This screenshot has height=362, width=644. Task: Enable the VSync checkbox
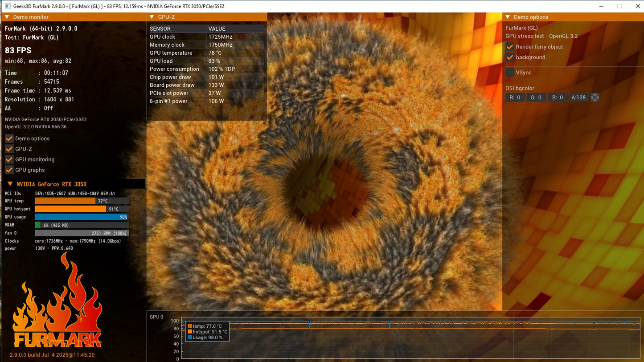[x=510, y=72]
